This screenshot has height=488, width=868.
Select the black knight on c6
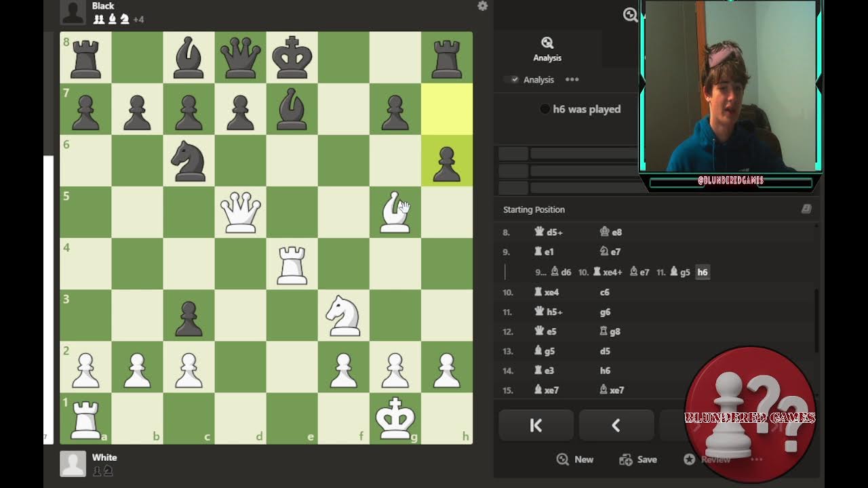click(x=189, y=161)
